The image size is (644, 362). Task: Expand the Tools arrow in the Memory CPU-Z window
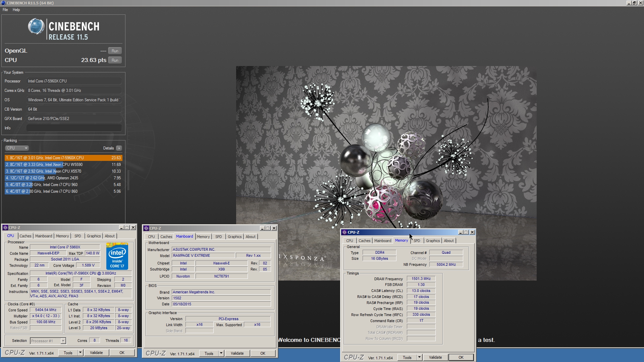(419, 357)
